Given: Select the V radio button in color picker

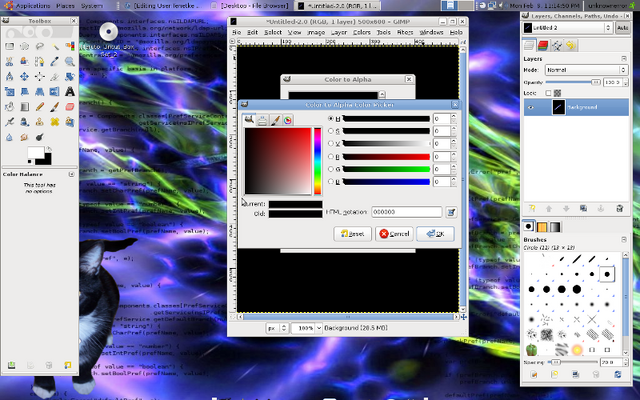Looking at the screenshot, I should 331,144.
